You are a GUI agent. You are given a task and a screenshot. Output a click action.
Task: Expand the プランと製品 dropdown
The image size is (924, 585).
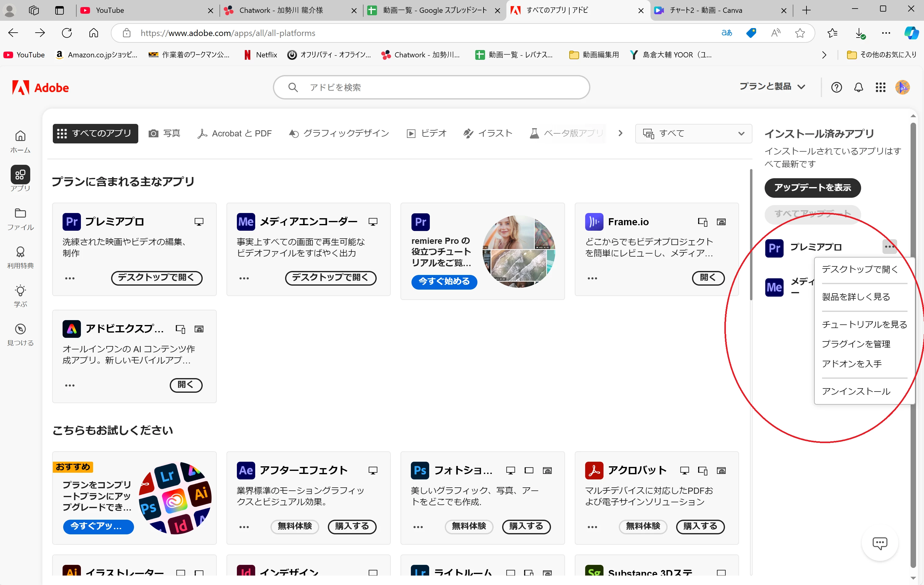(772, 87)
